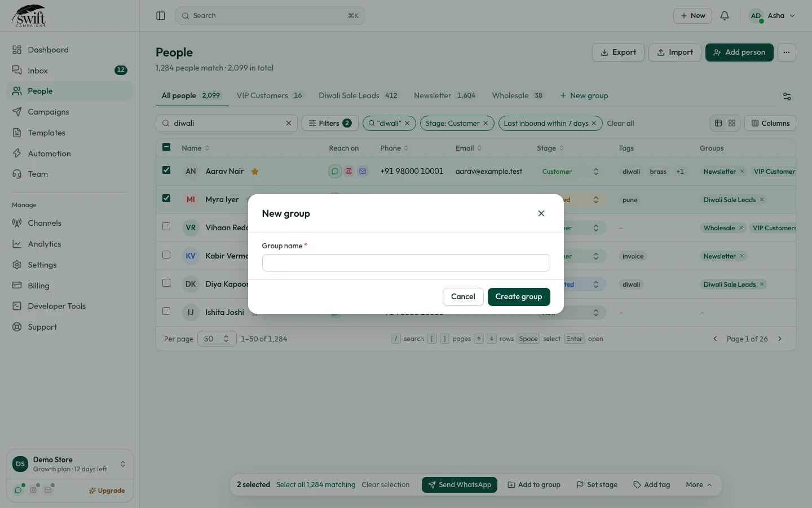Toggle the select-all header checkbox
Viewport: 812px width, 508px height.
pyautogui.click(x=166, y=147)
